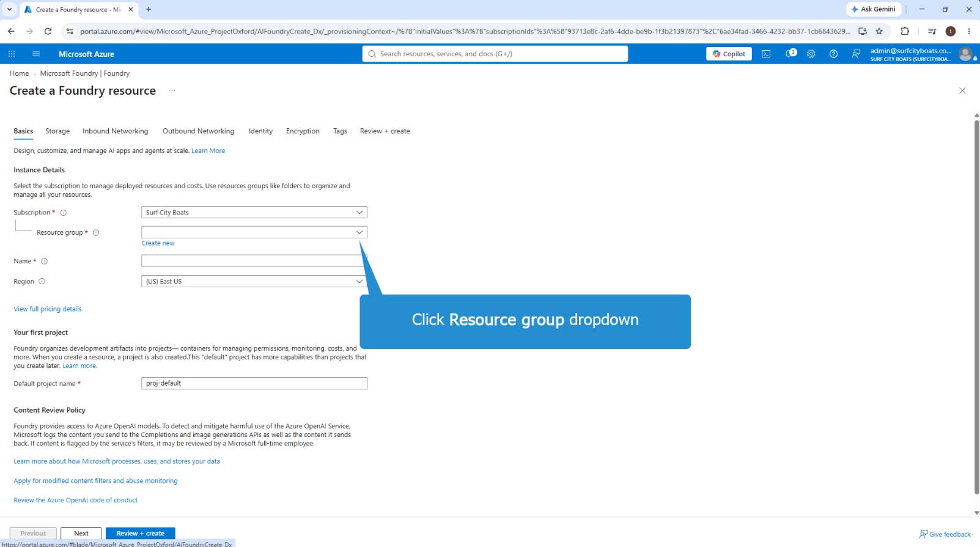Expand the Region dropdown
The image size is (980, 547).
pos(254,281)
